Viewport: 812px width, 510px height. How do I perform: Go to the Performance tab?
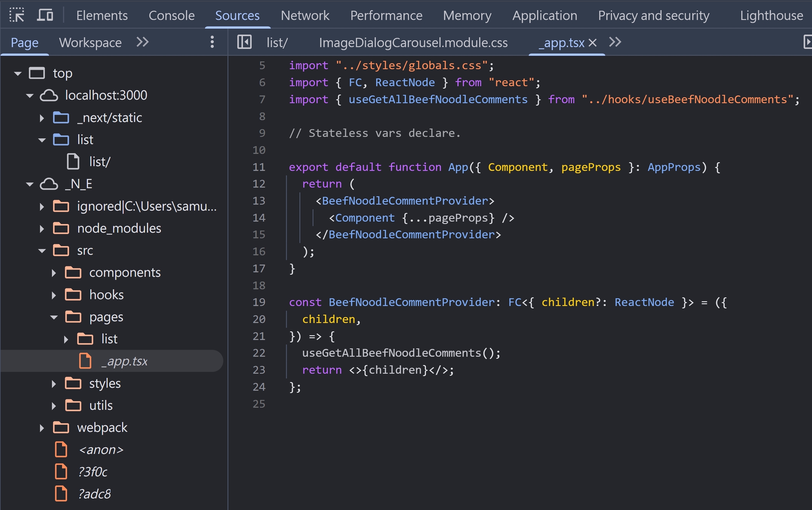(x=386, y=16)
